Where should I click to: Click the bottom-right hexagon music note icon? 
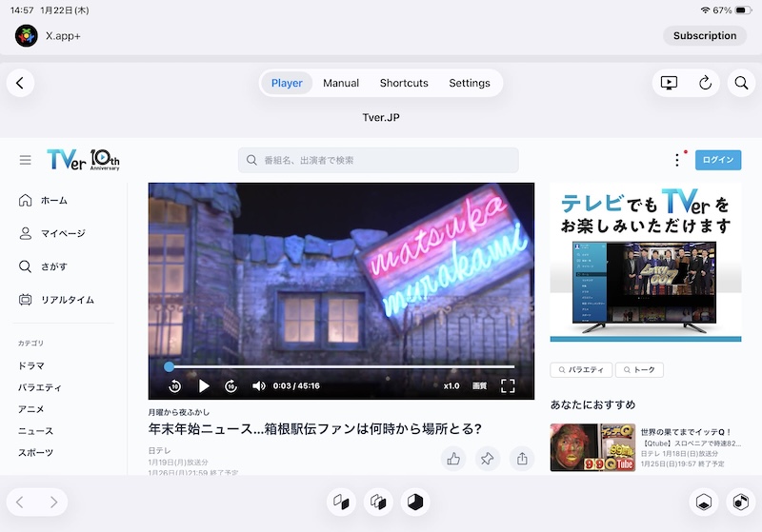741,502
